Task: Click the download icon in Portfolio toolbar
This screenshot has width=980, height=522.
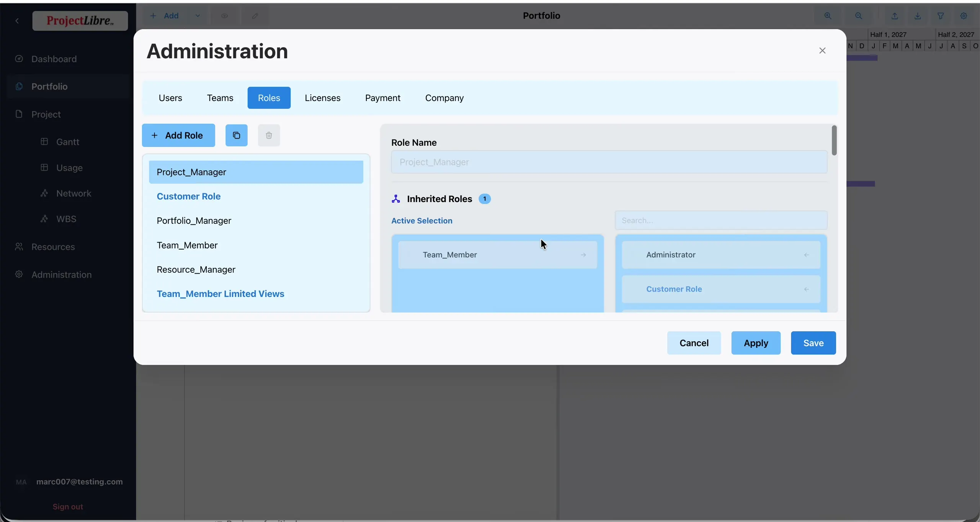Action: pyautogui.click(x=918, y=16)
